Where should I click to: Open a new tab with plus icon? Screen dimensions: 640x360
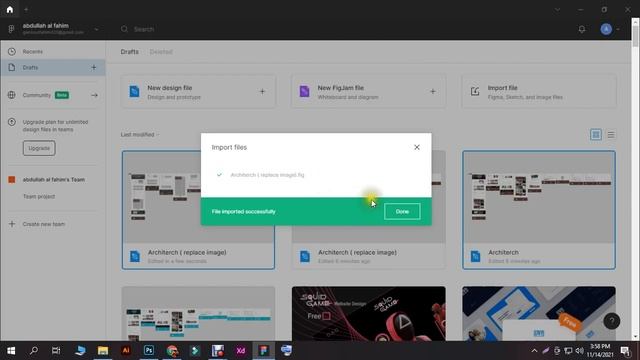tap(26, 9)
